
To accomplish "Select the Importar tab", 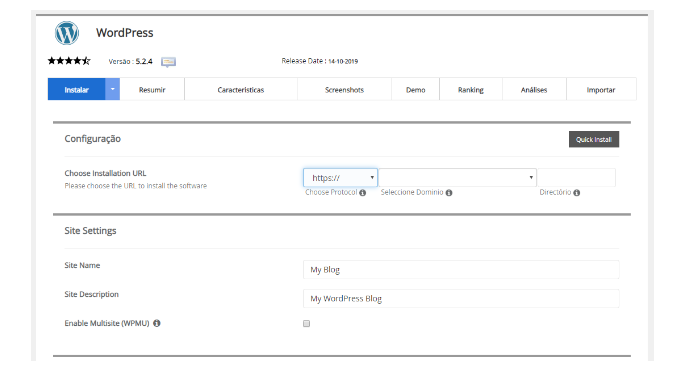I will click(601, 90).
